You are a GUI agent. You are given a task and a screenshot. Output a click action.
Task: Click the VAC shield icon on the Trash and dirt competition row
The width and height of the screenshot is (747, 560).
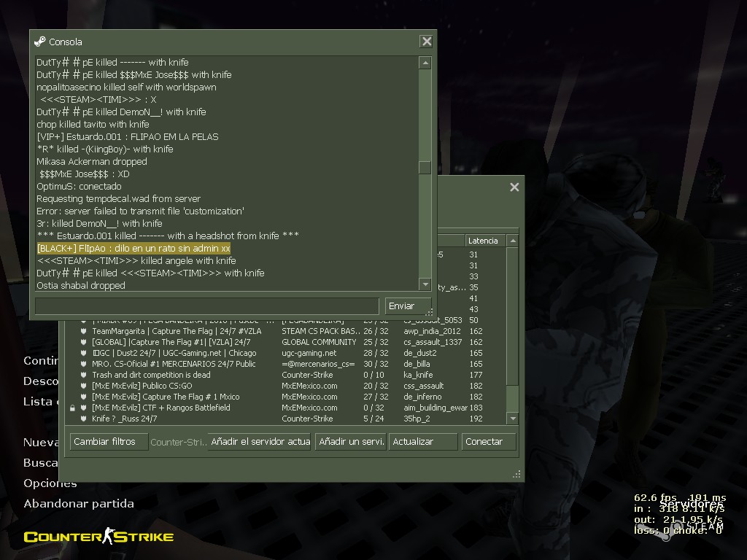tap(83, 375)
